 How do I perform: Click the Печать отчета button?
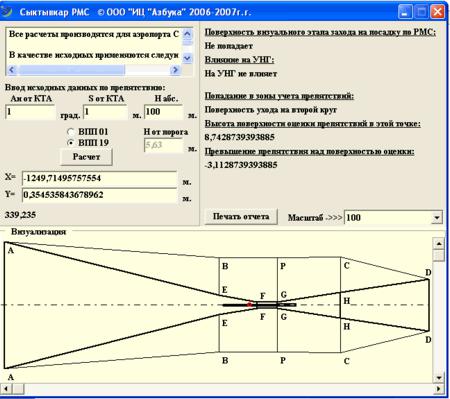point(241,216)
